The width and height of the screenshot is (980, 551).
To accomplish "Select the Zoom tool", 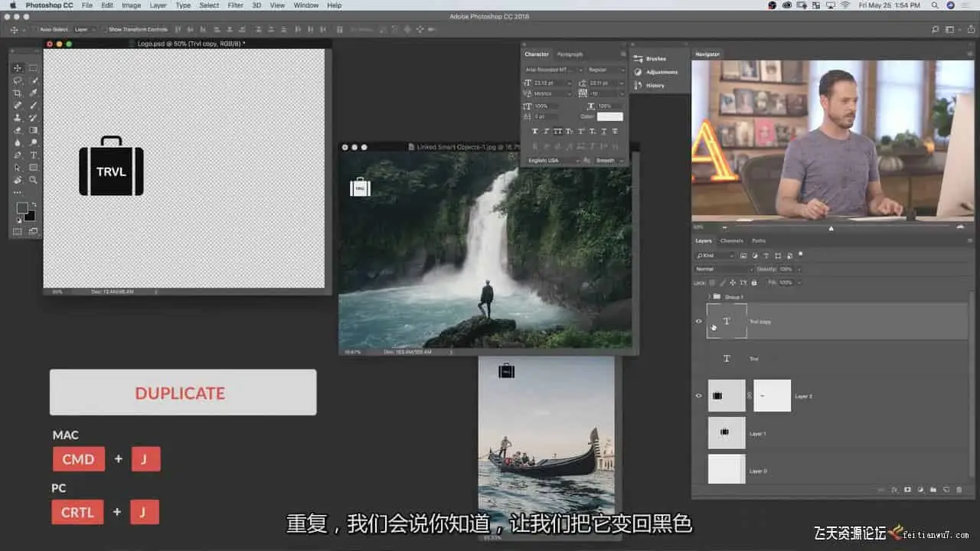I will (34, 180).
